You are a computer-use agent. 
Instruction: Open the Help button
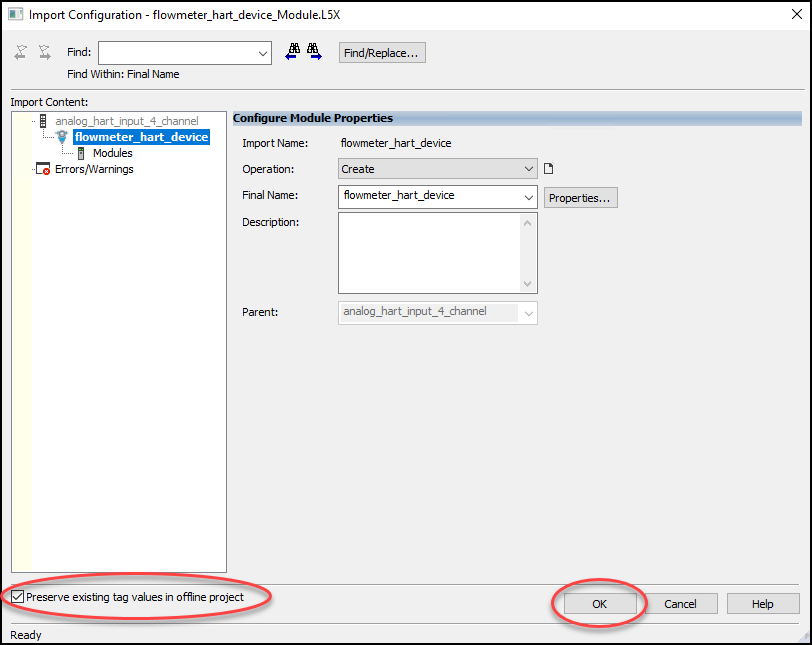tap(763, 604)
